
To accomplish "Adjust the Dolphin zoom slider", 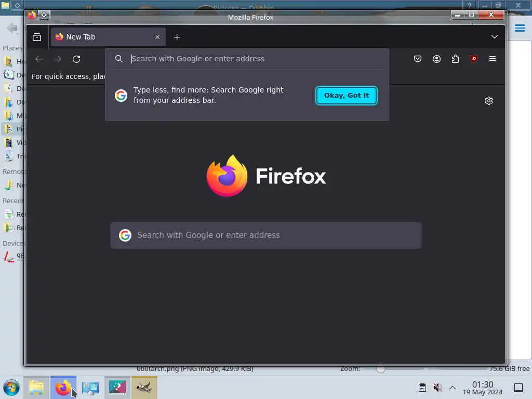I will 381,369.
